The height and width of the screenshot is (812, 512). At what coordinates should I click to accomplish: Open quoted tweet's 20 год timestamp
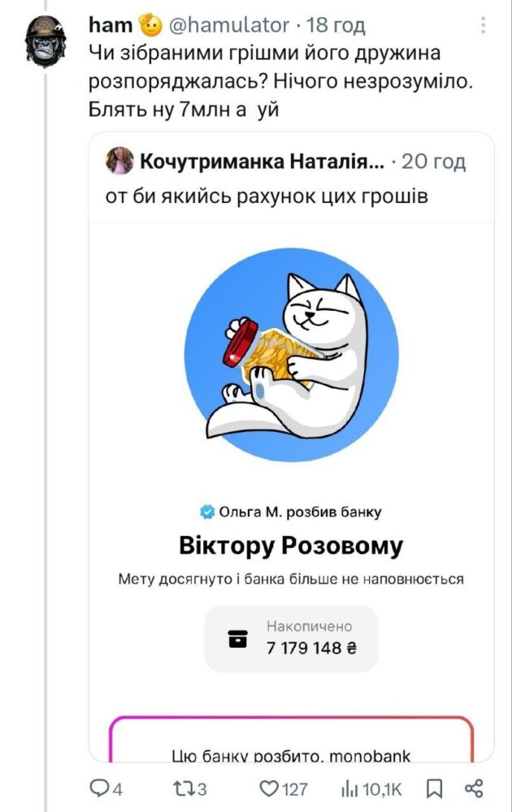[434, 162]
